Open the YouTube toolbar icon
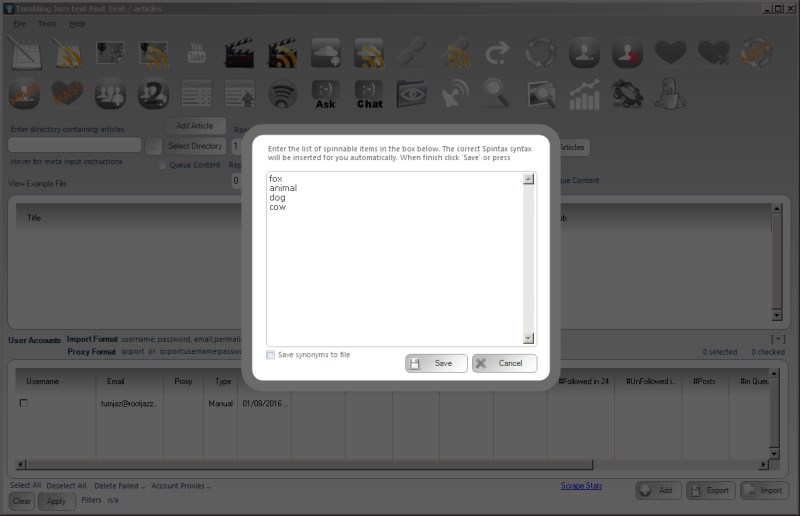800x516 pixels. pos(196,53)
